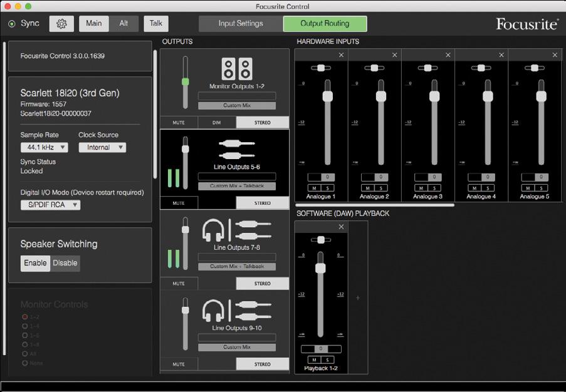Solo the Analogue 5 channel
566x392 pixels.
pos(542,188)
